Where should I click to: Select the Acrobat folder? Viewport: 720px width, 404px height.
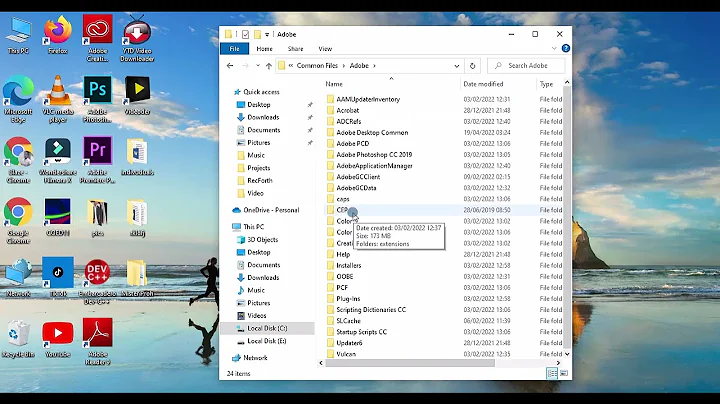point(348,110)
